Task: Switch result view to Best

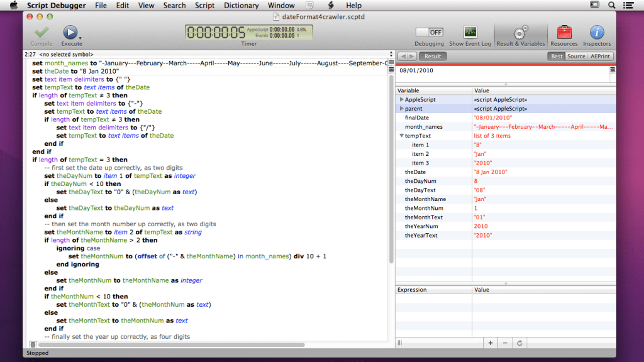Action: [557, 56]
